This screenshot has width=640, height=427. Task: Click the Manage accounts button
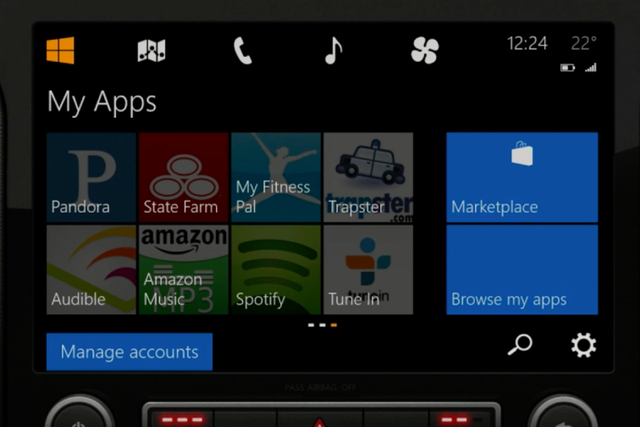(x=129, y=352)
